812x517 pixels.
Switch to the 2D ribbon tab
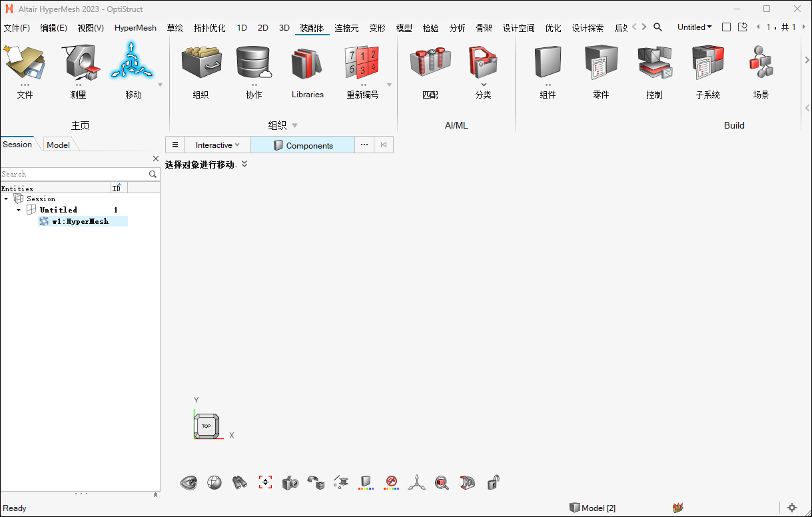pos(263,28)
